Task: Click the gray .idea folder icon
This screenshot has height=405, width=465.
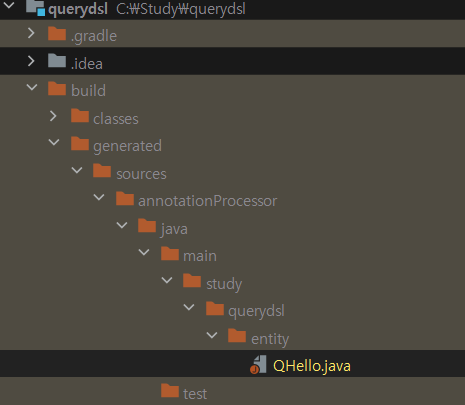Action: tap(57, 61)
